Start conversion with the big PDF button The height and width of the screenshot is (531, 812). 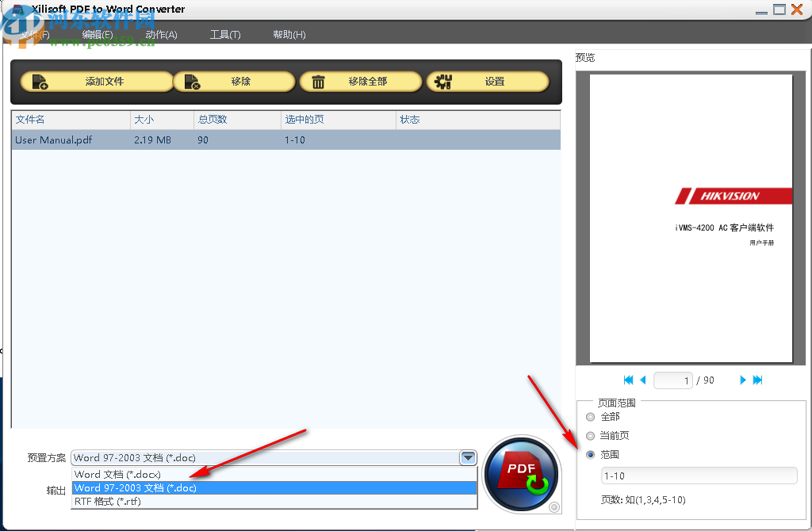click(x=522, y=474)
